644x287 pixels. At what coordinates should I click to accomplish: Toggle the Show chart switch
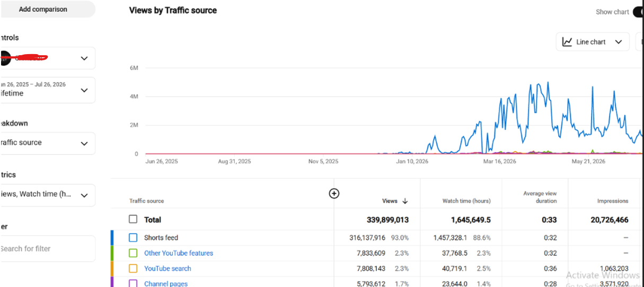pyautogui.click(x=638, y=12)
